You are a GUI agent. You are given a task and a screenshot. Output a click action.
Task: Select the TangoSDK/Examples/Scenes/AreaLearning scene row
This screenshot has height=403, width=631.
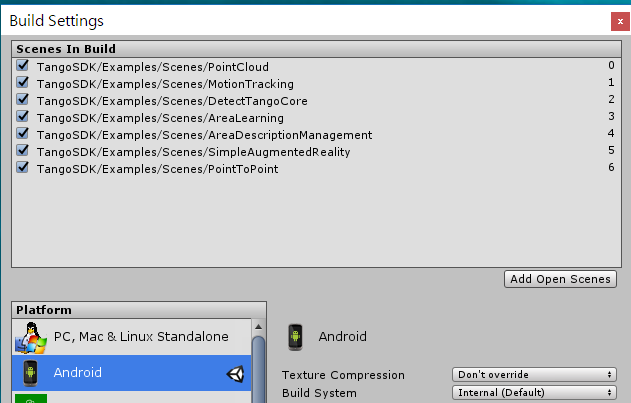[316, 118]
